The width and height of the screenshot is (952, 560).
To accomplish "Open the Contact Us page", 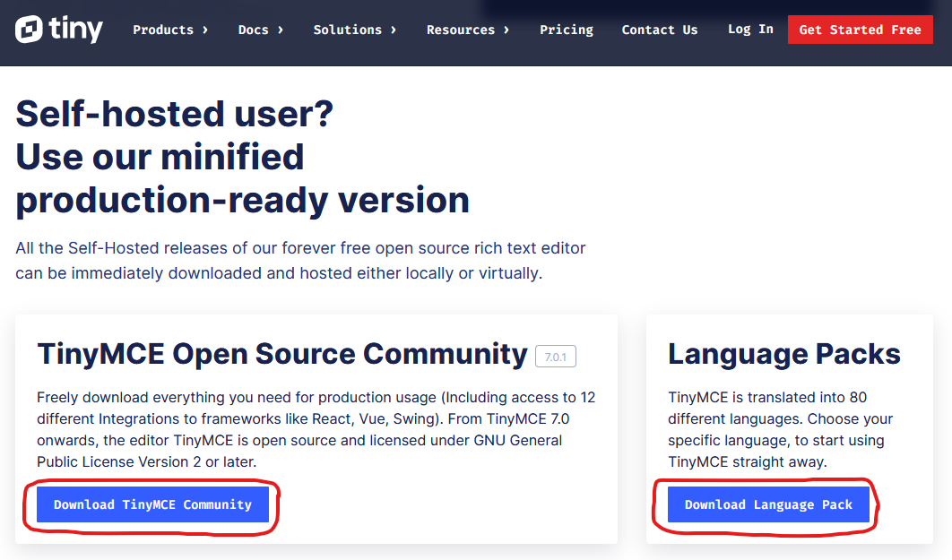I will (x=660, y=30).
